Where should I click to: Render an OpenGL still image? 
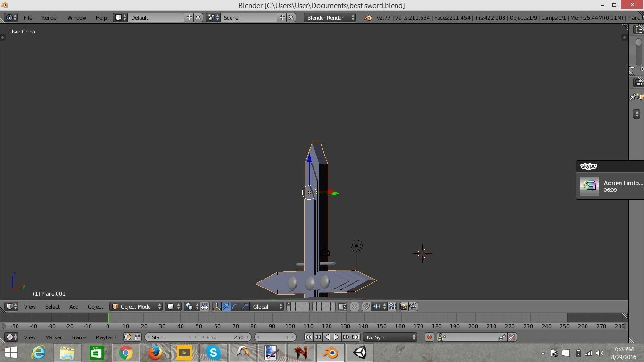click(x=404, y=306)
